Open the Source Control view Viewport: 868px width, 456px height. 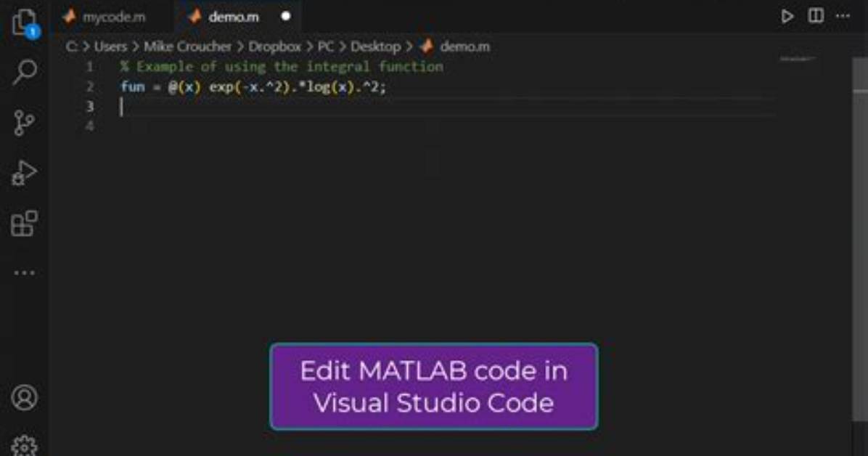point(24,123)
